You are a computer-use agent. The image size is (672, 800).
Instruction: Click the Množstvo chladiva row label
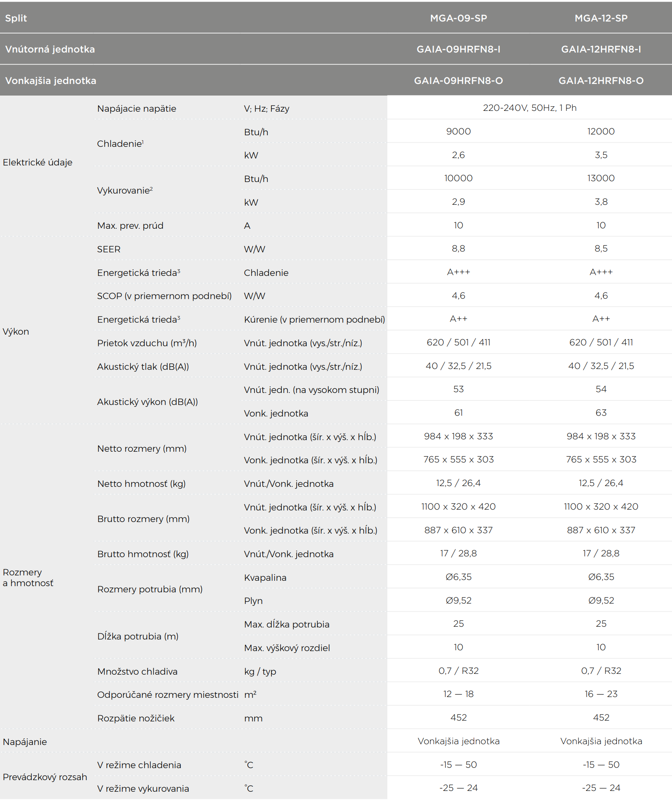(137, 671)
